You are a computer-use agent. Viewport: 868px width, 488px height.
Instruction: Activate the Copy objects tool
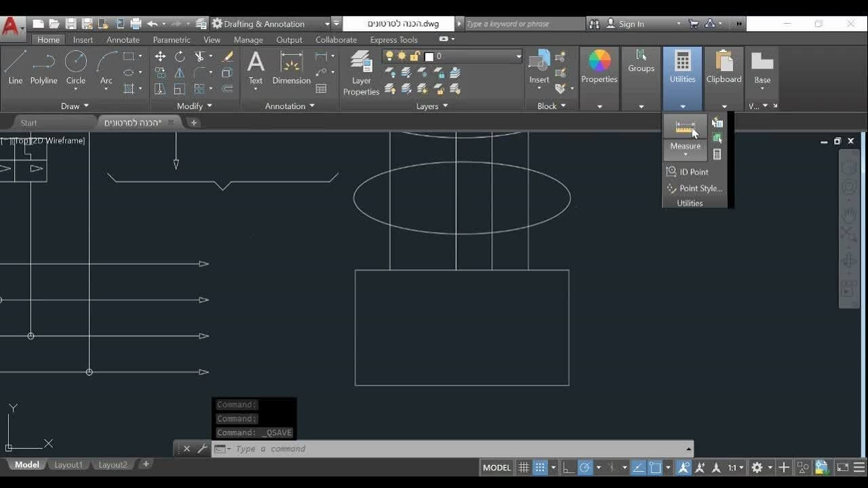(x=160, y=73)
